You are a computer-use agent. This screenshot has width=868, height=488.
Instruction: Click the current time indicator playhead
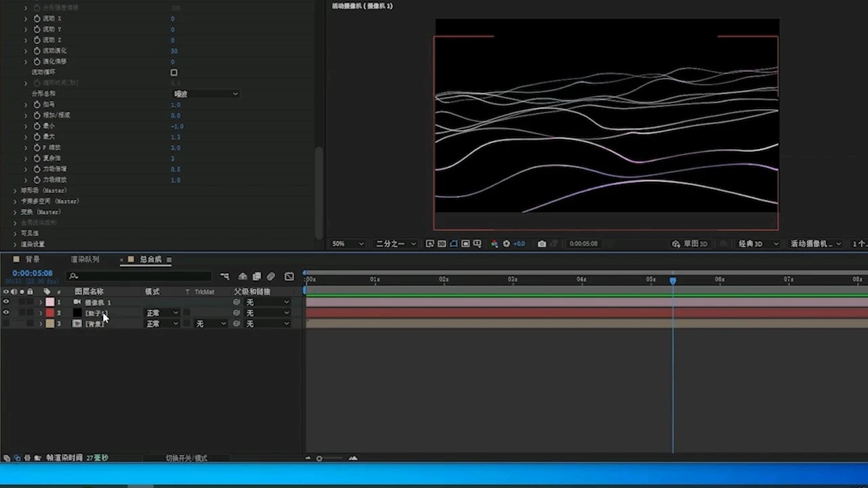click(x=673, y=280)
